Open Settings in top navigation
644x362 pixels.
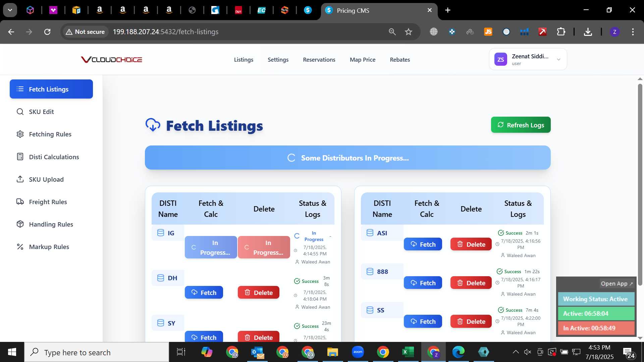click(x=278, y=60)
